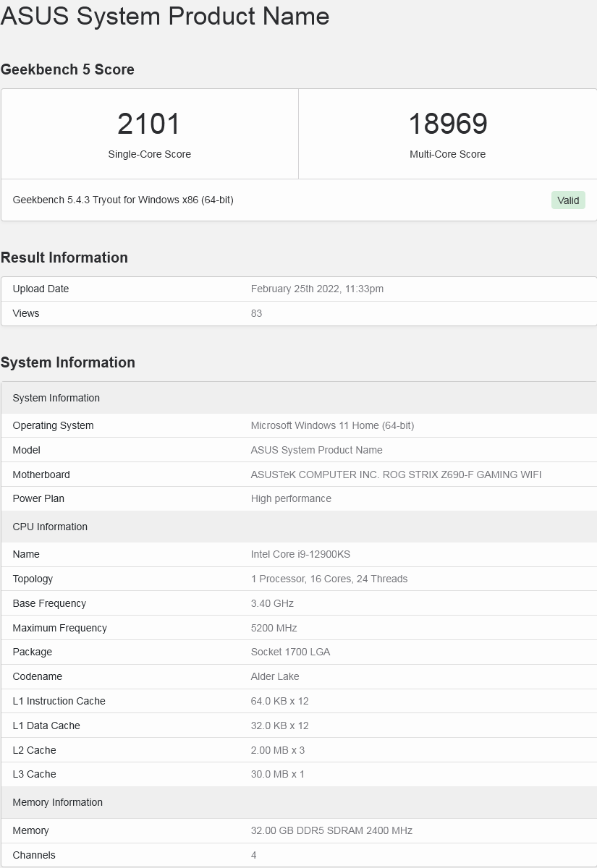Click the Alder Lake codename value
Viewport: 597px width, 868px height.
(275, 676)
